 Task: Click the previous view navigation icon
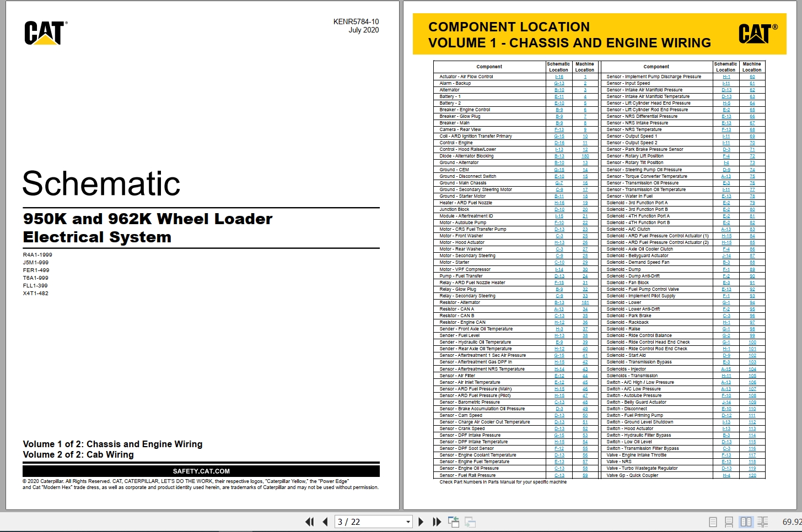tap(454, 522)
